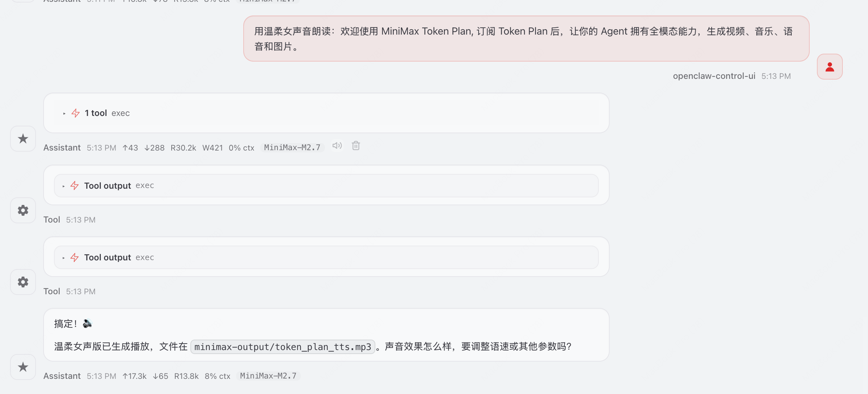The width and height of the screenshot is (868, 394).
Task: Click the MiniMax-M2.7 badge after 0% ctx
Action: click(292, 148)
